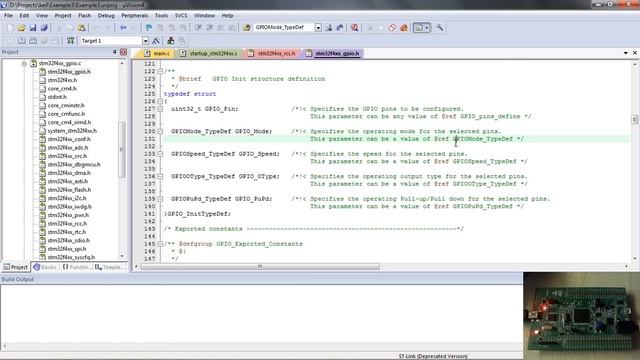Viewport: 640px width, 360px height.
Task: Toggle a bookmark with the flag icon
Action: click(149, 28)
